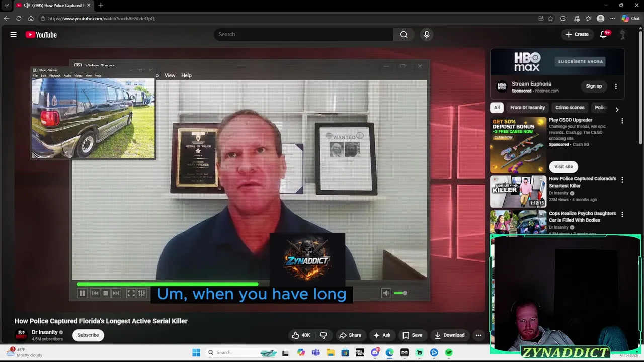Select the All filter chip

497,108
